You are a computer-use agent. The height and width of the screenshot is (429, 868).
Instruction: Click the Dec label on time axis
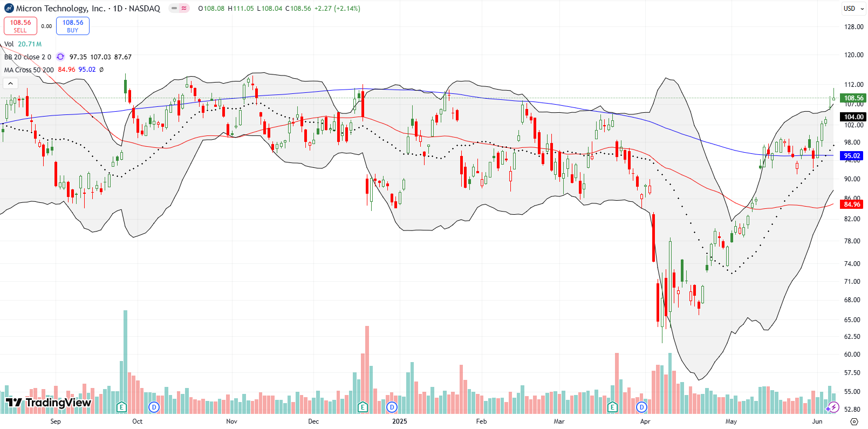point(313,421)
